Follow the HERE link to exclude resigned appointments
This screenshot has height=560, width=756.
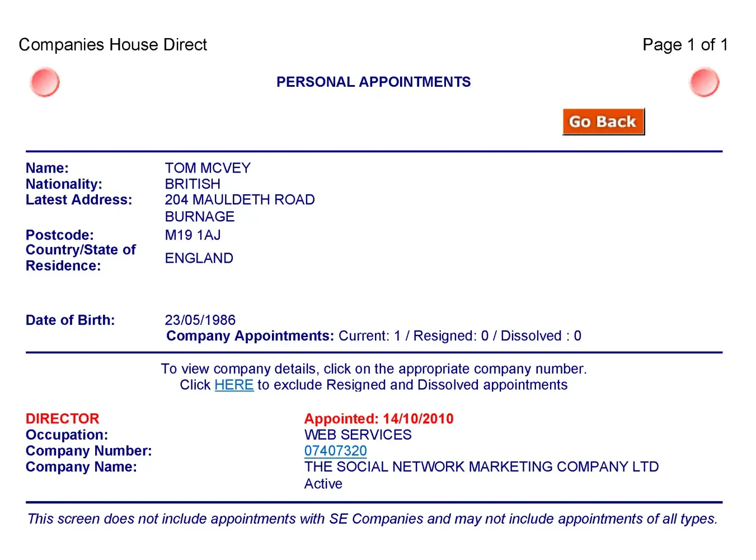[234, 385]
